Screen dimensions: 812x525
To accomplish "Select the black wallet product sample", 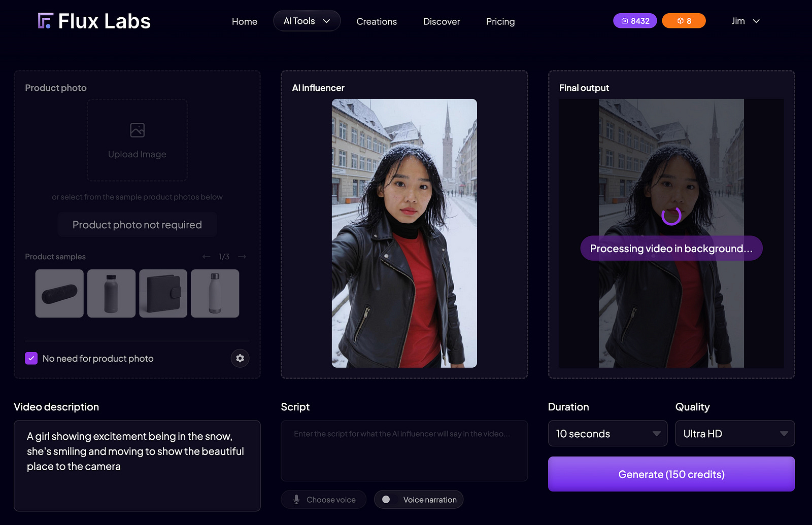I will (x=163, y=293).
